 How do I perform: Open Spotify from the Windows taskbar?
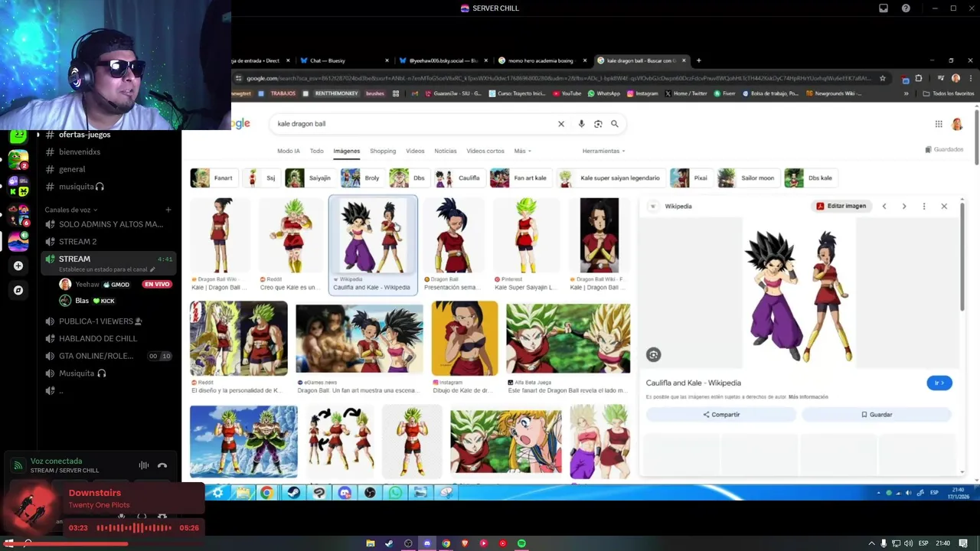click(x=521, y=543)
